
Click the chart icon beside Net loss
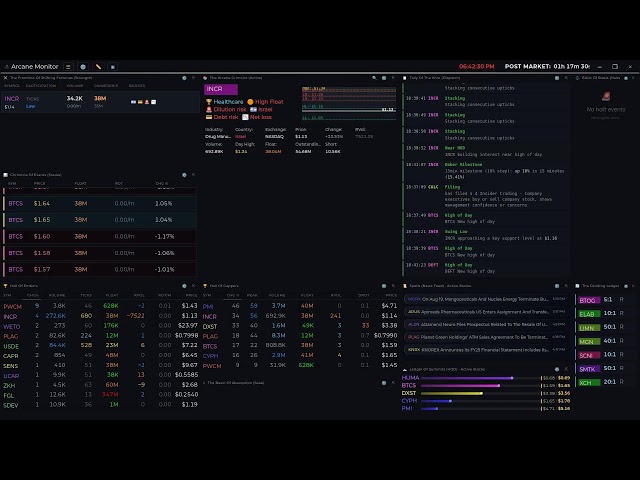point(245,117)
